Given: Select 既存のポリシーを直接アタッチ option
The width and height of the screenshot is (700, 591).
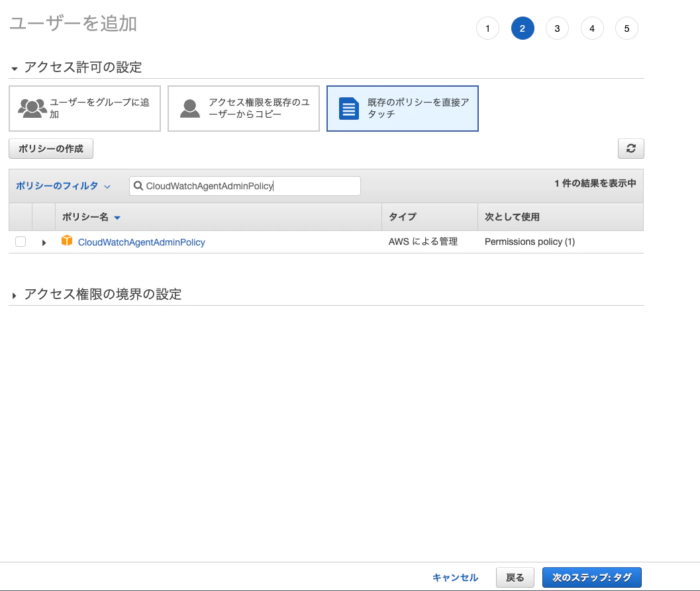Looking at the screenshot, I should [403, 109].
